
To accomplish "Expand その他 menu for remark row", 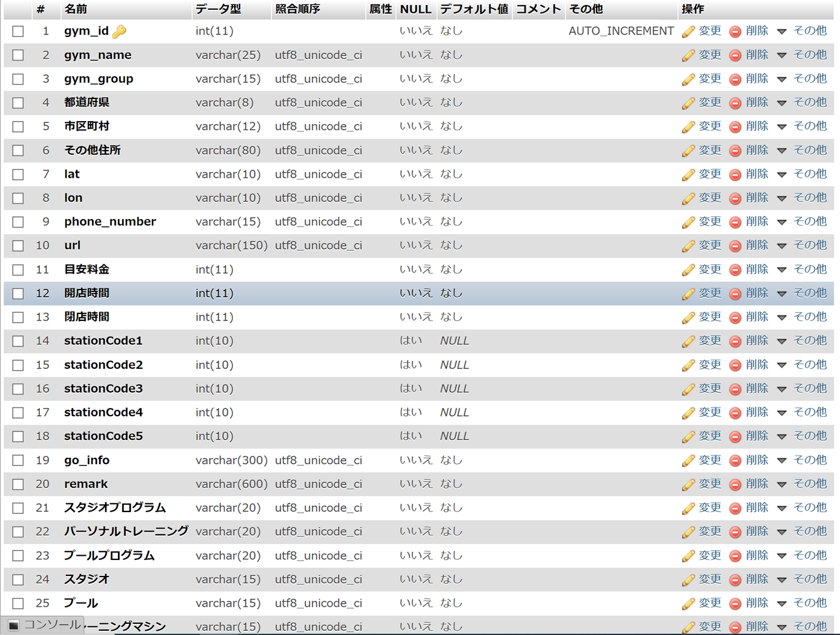I will pos(802,484).
